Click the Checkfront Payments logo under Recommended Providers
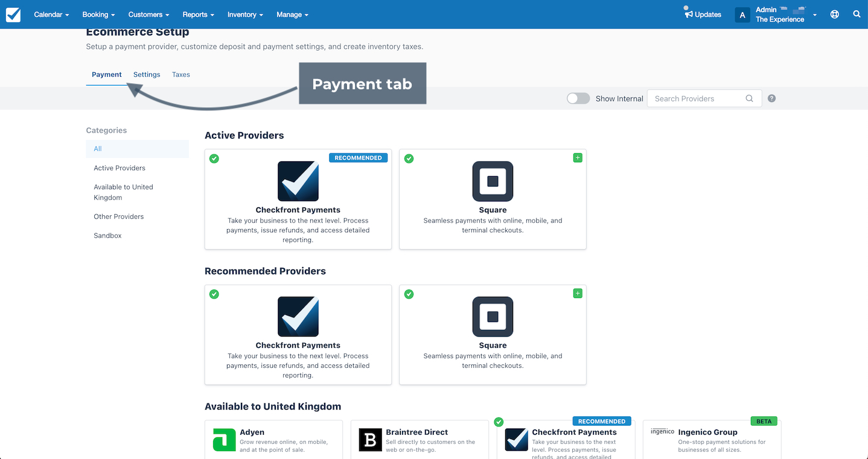The height and width of the screenshot is (459, 868). click(x=298, y=317)
